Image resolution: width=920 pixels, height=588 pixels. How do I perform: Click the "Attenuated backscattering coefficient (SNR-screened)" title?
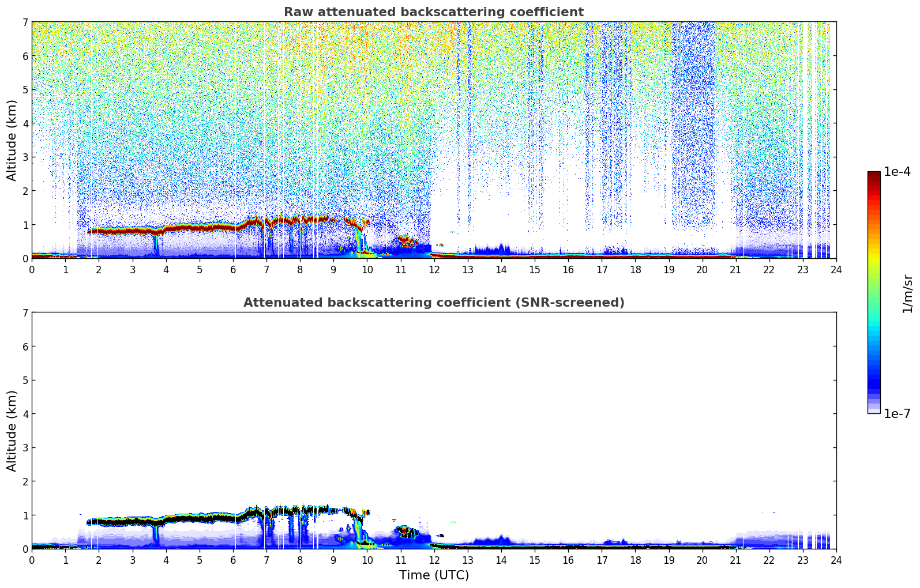(434, 303)
